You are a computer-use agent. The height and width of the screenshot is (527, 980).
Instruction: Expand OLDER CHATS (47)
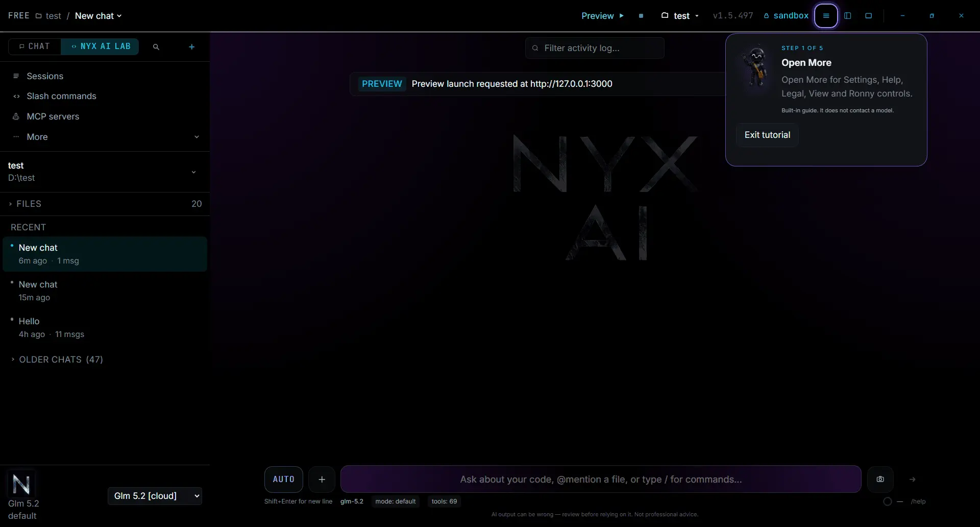coord(57,360)
